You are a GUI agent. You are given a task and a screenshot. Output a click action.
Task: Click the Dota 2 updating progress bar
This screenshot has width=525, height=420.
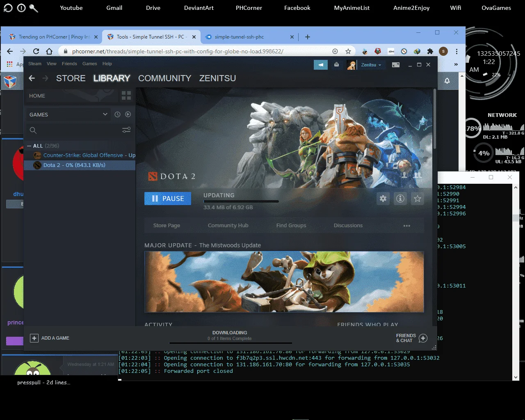point(241,201)
